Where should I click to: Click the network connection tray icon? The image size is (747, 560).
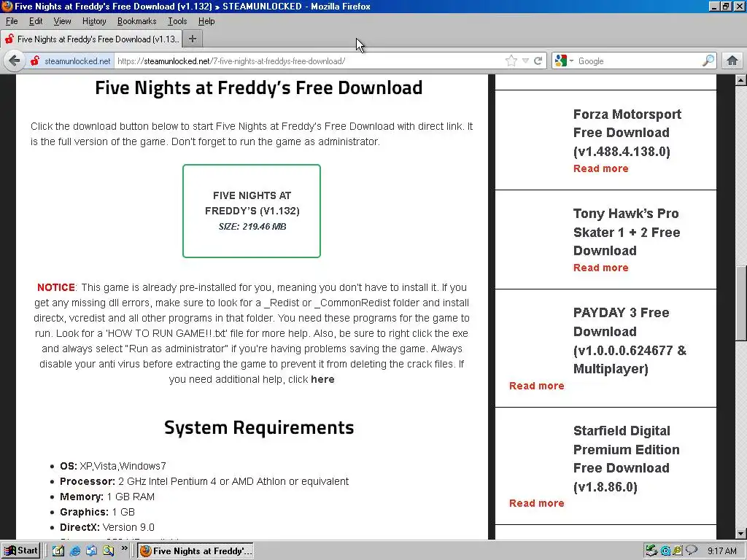pos(651,551)
